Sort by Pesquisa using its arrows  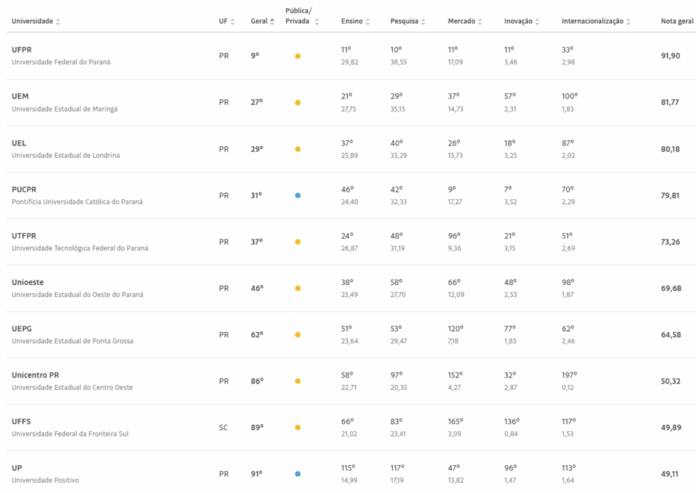[x=424, y=21]
